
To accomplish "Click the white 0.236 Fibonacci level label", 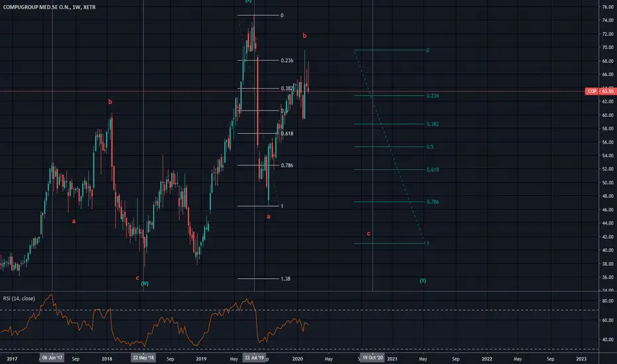I will (287, 61).
